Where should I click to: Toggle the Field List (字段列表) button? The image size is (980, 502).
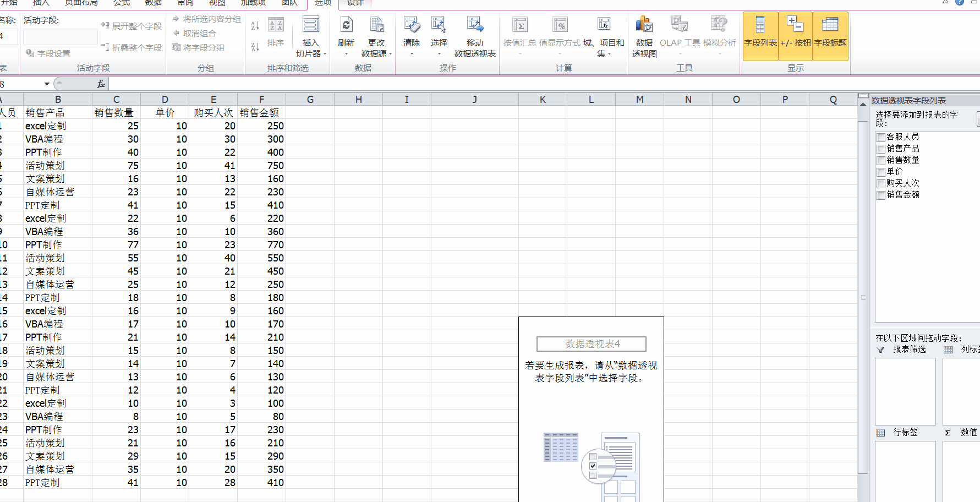tap(760, 36)
